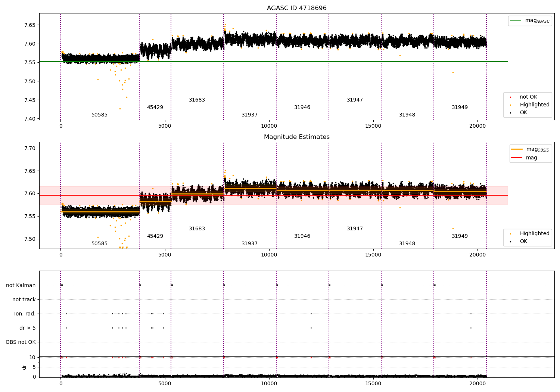Click the 'dr > 5' row label
Image resolution: width=560 pixels, height=392 pixels.
[28, 328]
